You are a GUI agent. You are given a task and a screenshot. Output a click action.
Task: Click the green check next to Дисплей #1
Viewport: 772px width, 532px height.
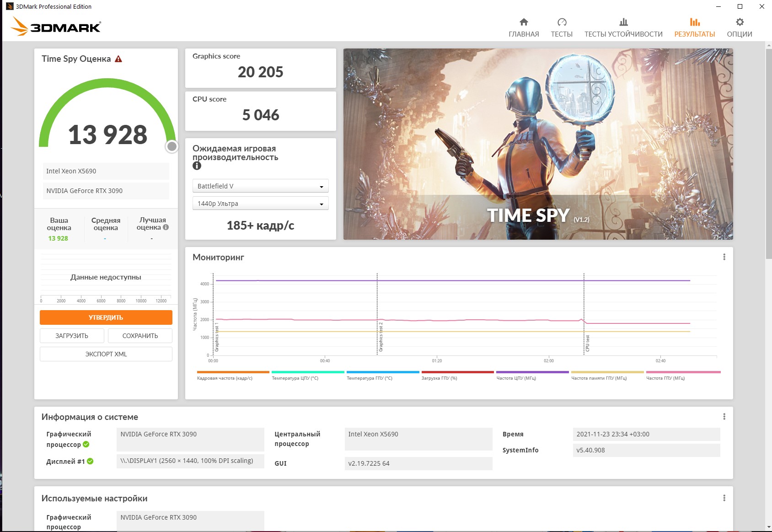click(x=90, y=461)
